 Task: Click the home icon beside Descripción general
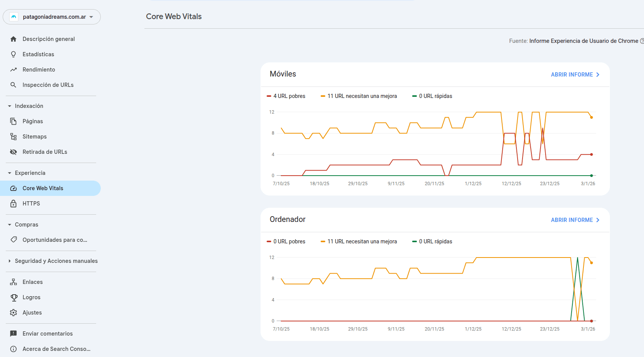pyautogui.click(x=13, y=39)
